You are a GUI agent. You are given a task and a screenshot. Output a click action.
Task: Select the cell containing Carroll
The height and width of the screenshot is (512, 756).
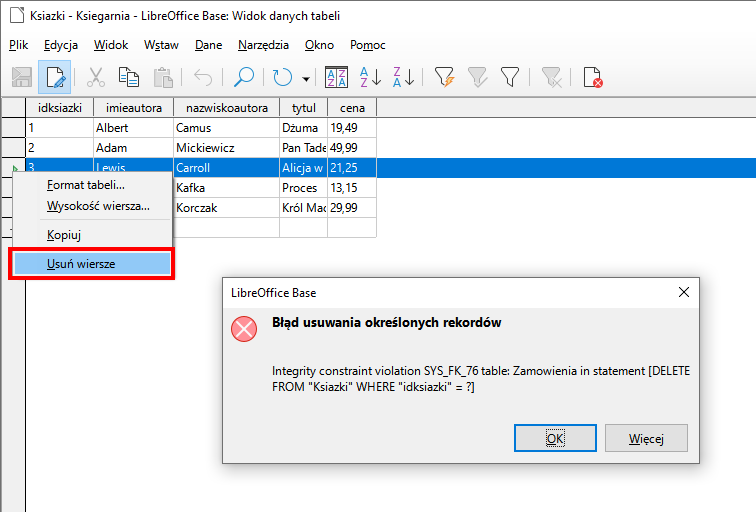click(x=227, y=168)
